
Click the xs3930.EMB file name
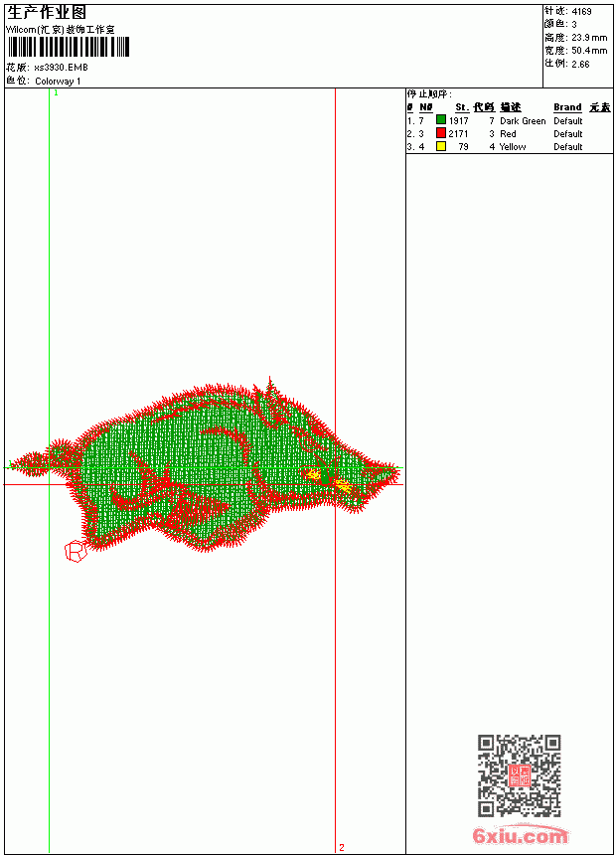[x=61, y=68]
